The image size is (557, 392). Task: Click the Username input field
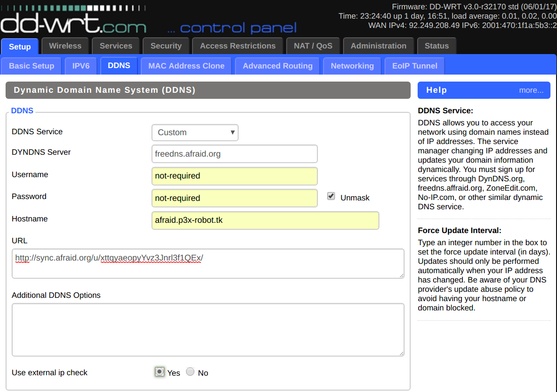[234, 176]
